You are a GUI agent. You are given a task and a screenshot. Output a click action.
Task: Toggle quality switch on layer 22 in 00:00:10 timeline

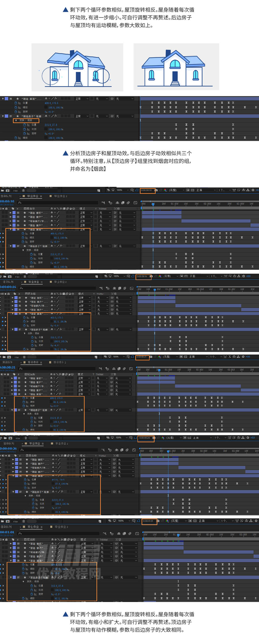pos(58,213)
